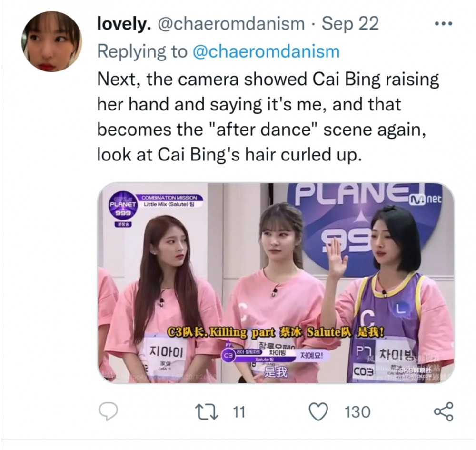
Task: Click the like count 130
Action: tap(357, 412)
